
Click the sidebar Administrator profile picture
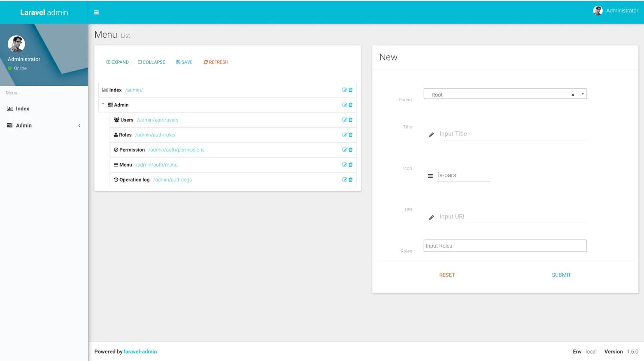tap(16, 44)
